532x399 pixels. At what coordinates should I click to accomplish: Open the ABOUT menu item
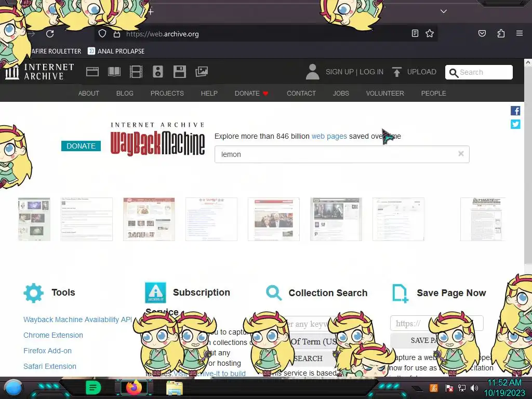pyautogui.click(x=88, y=94)
